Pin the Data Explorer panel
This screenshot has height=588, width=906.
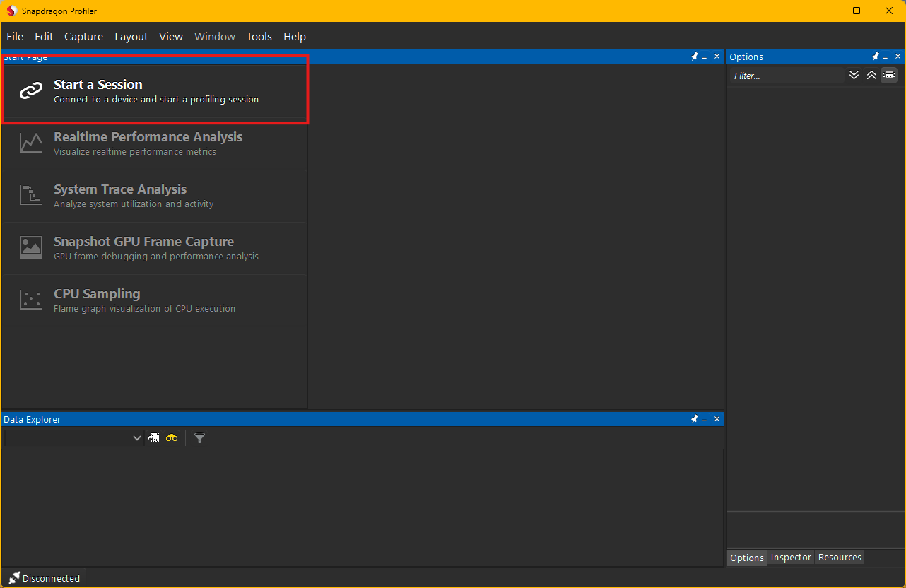point(695,419)
